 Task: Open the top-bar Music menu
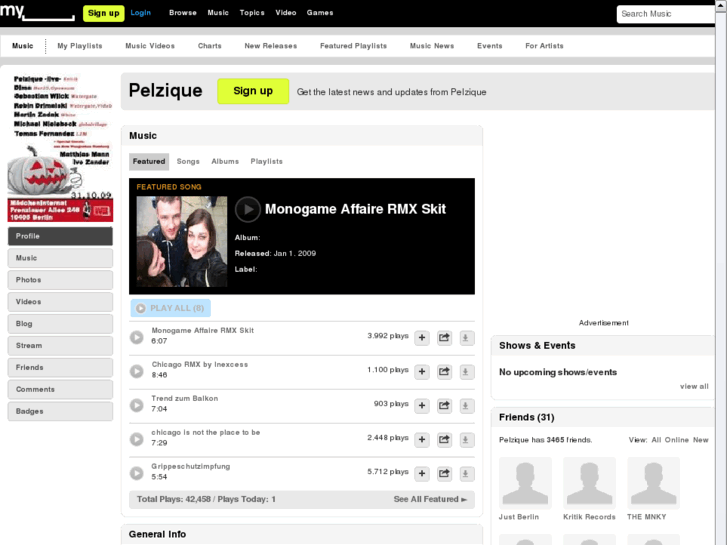[218, 13]
